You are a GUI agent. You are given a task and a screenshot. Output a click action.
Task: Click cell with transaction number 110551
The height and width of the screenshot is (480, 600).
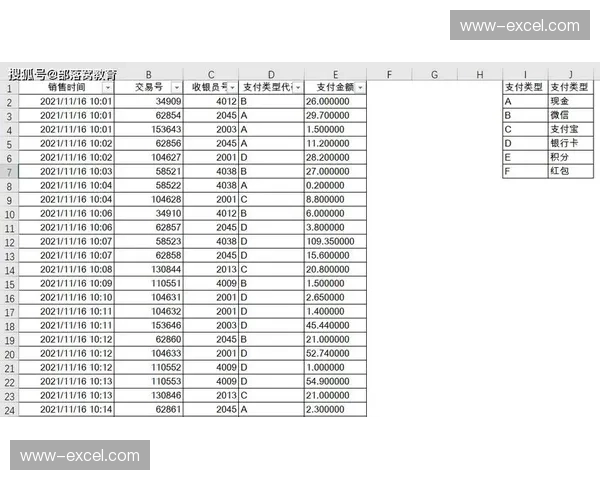pos(148,284)
